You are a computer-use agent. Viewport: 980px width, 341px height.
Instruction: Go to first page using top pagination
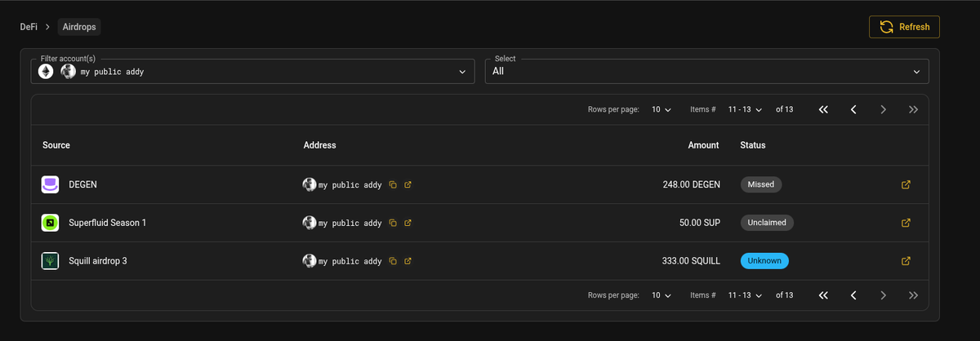[823, 109]
